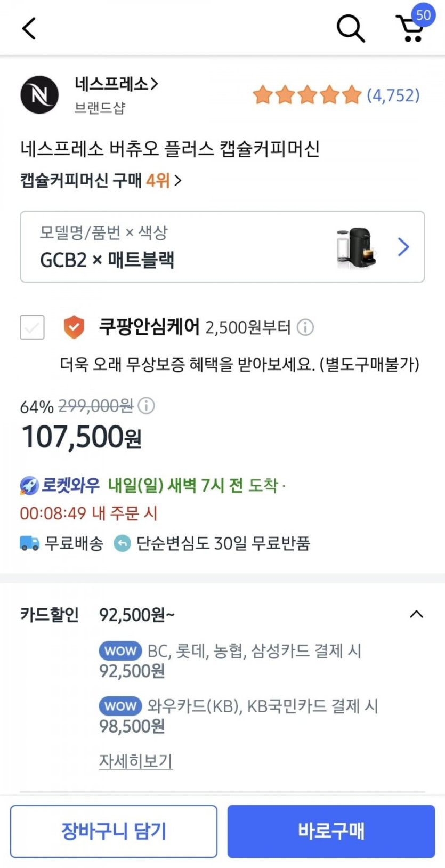
Task: Tap the Nespresso brand logo
Action: 39,95
